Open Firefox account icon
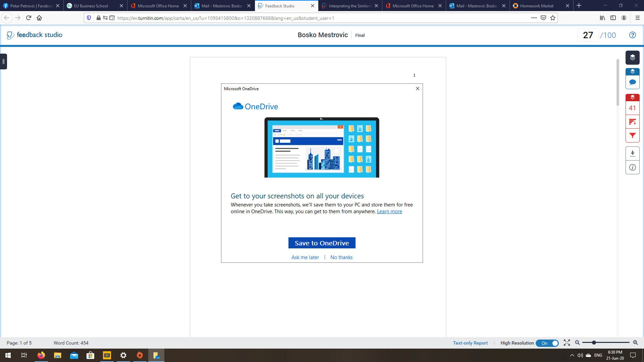Viewport: 644px width, 362px height. 624,18
